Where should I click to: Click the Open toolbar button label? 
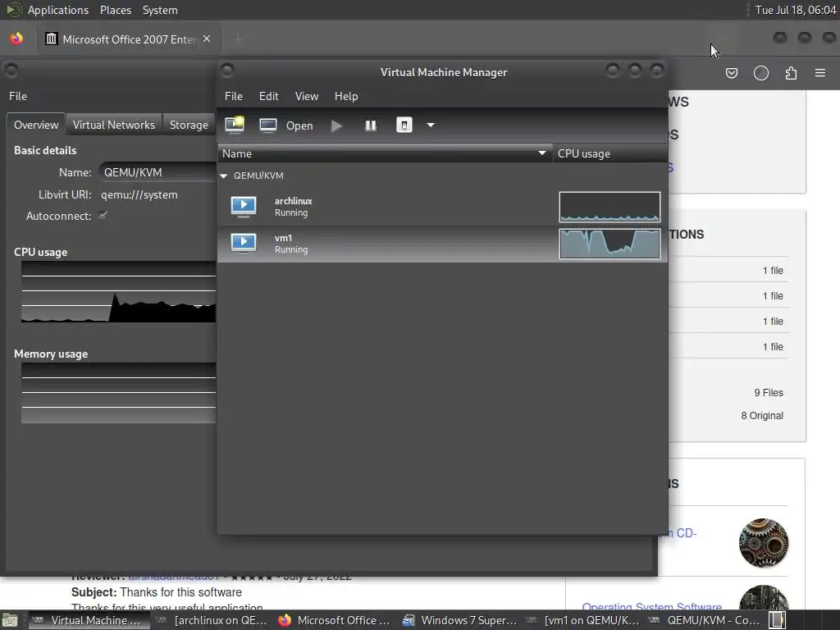point(299,126)
